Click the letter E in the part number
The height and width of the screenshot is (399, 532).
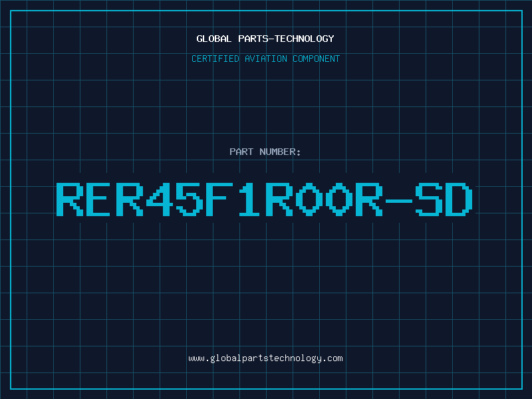click(x=98, y=199)
